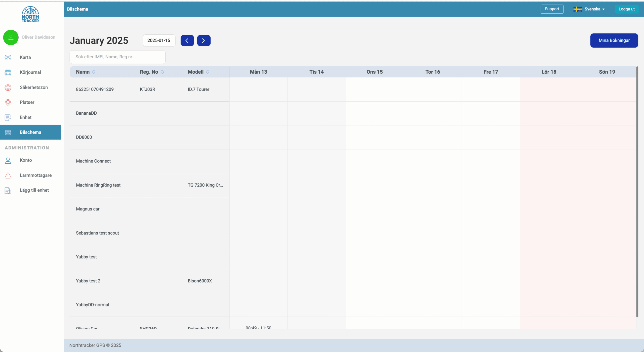Open Körjournal via its car icon

coord(8,72)
